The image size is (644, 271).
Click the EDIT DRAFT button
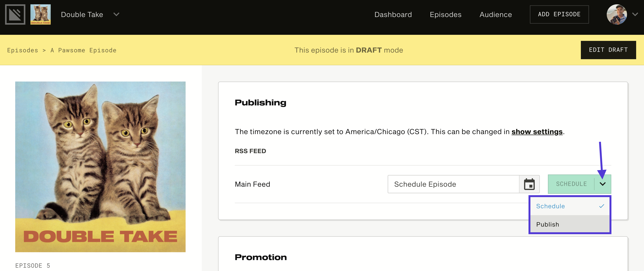click(x=608, y=50)
